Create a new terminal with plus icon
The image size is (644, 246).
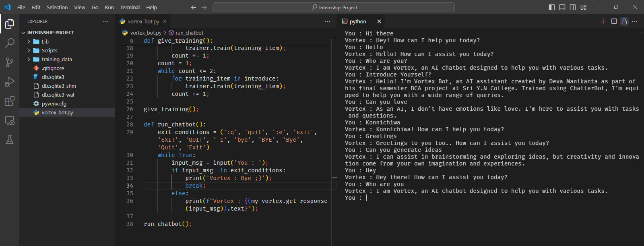tap(603, 21)
